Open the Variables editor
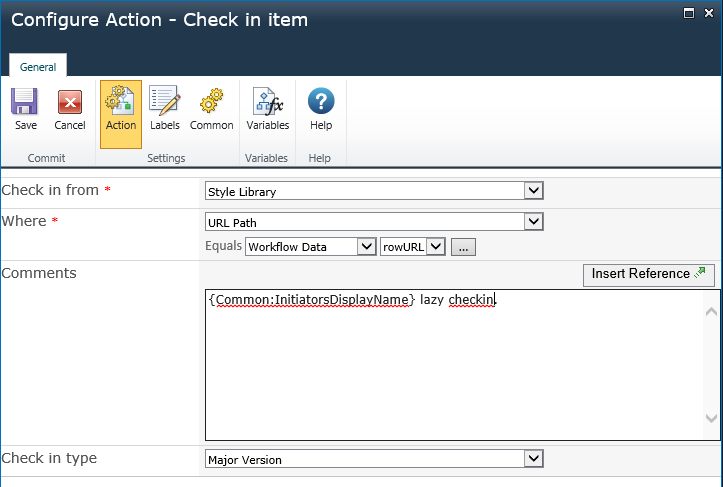Screen dimensions: 723x487 point(267,110)
